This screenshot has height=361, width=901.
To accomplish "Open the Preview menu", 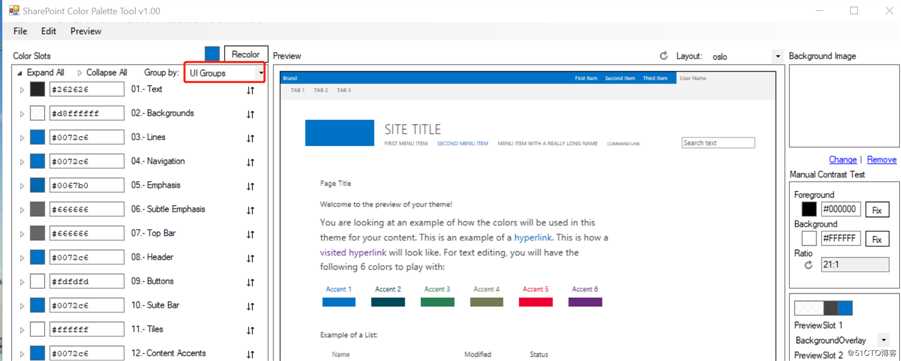I will pos(86,31).
